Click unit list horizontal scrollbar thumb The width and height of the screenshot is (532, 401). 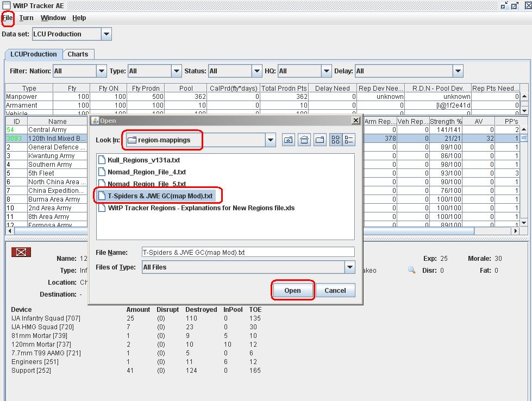pos(245,231)
